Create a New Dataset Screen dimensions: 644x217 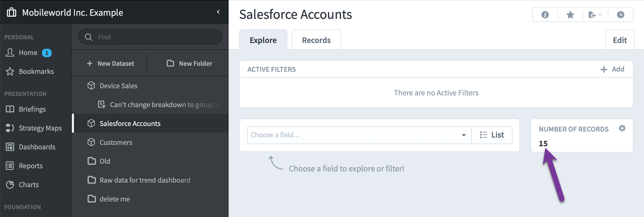coord(110,63)
